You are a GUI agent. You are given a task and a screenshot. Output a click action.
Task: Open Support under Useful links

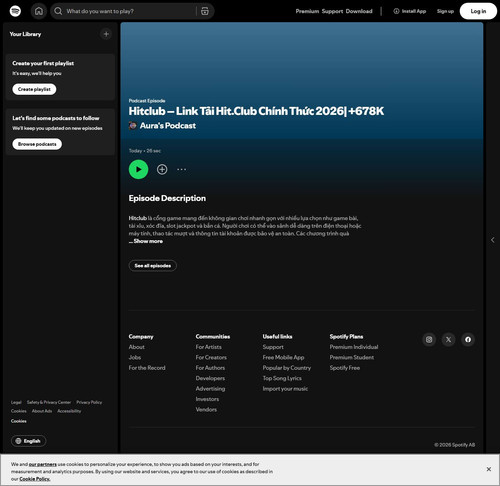point(273,347)
